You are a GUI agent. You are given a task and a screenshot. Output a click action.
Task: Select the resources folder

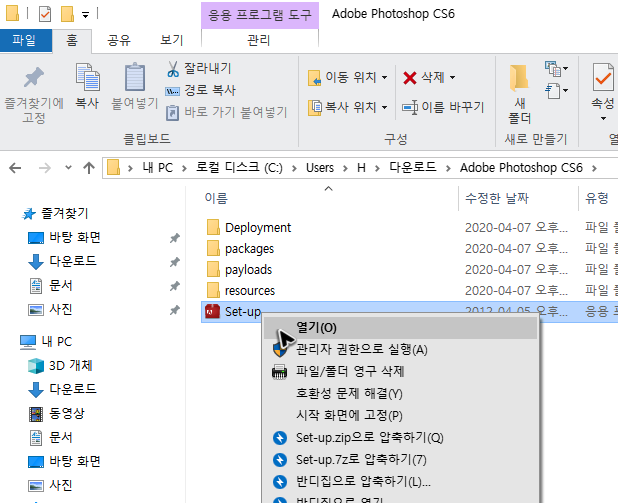point(249,291)
